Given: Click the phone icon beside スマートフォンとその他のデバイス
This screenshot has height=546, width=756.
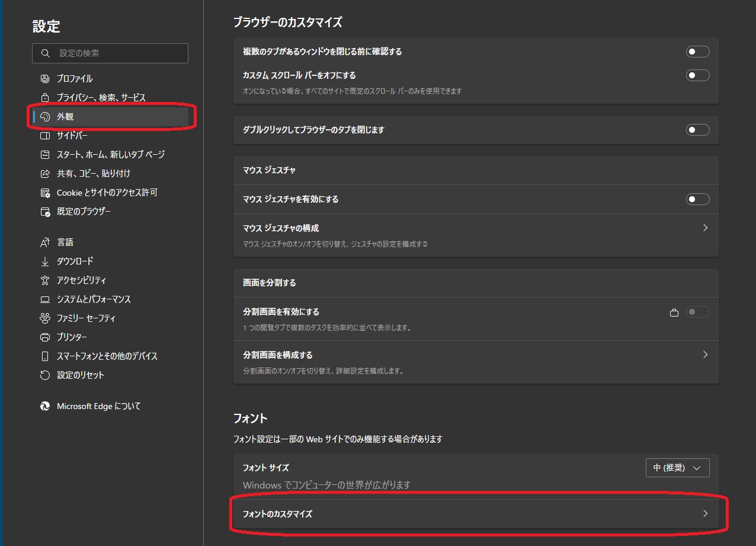Looking at the screenshot, I should tap(45, 356).
